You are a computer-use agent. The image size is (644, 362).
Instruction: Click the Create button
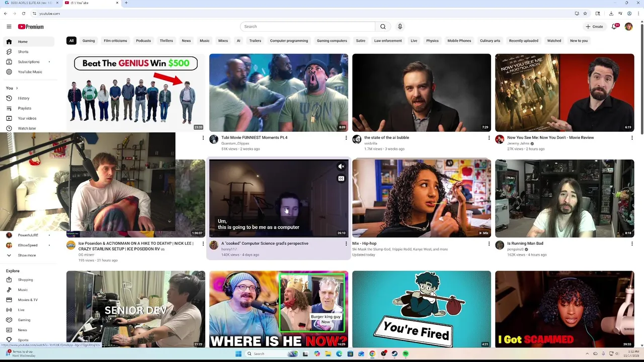tap(594, 27)
